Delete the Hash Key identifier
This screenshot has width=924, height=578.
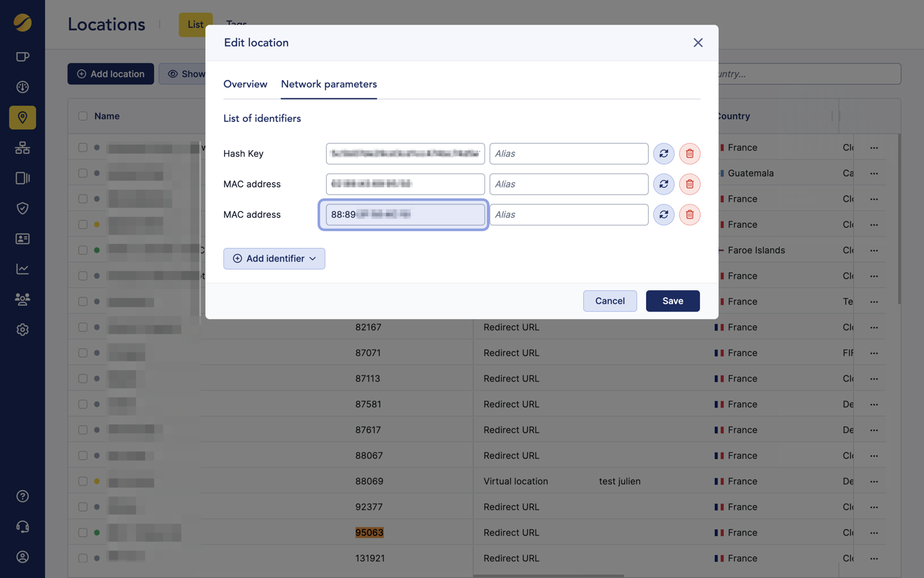pyautogui.click(x=689, y=153)
